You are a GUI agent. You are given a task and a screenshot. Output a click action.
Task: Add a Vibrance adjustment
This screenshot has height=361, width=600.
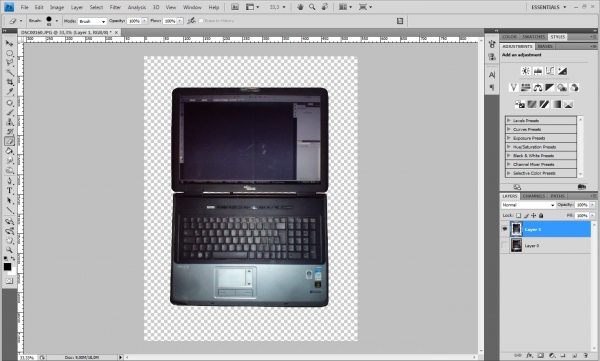click(x=513, y=88)
